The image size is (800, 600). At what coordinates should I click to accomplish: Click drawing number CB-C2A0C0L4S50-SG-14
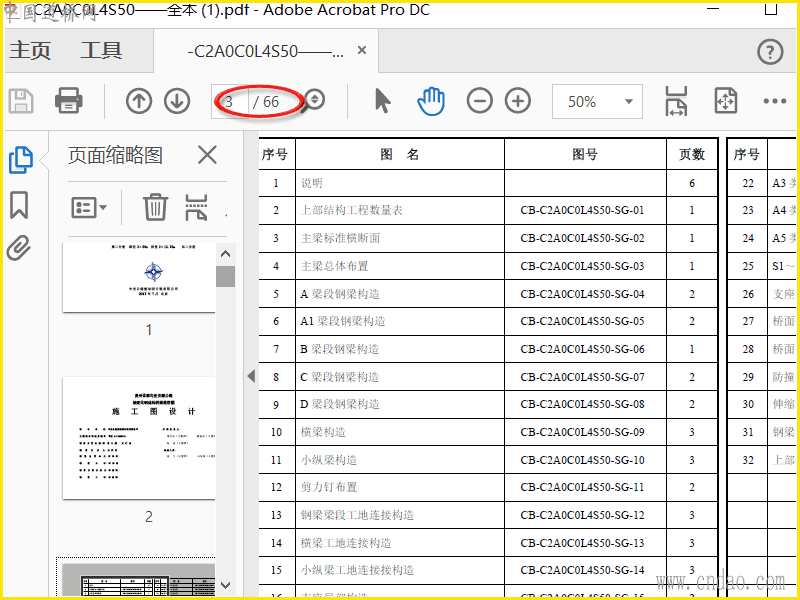point(582,570)
